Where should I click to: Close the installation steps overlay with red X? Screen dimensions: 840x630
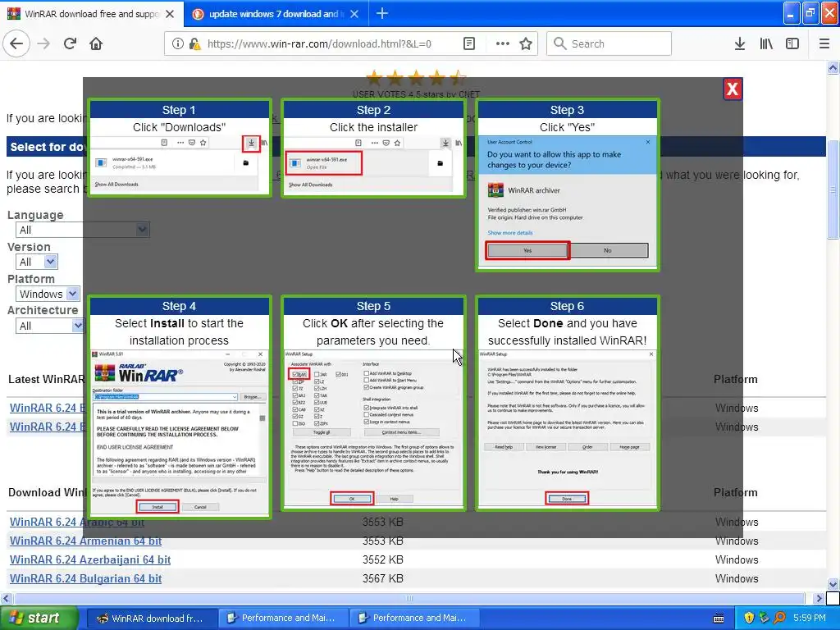click(x=732, y=89)
